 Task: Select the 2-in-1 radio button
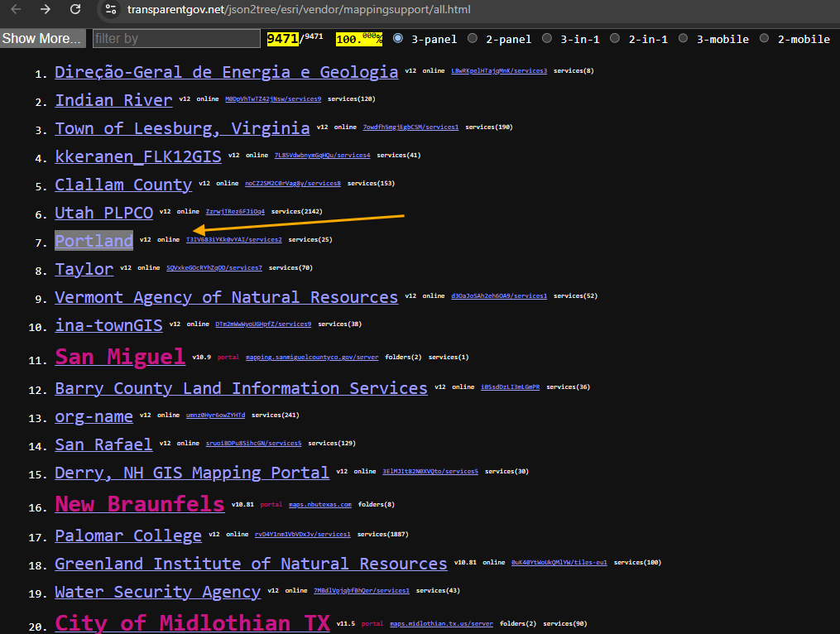(615, 38)
